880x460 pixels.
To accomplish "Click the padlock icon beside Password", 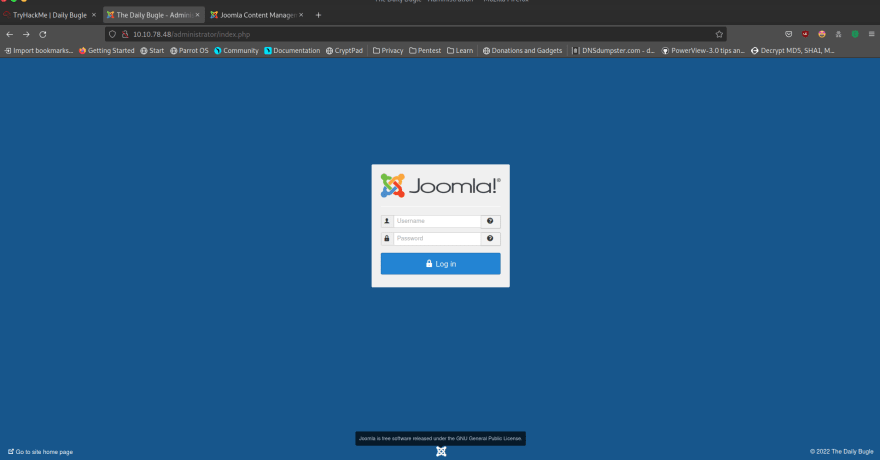I will pos(387,238).
